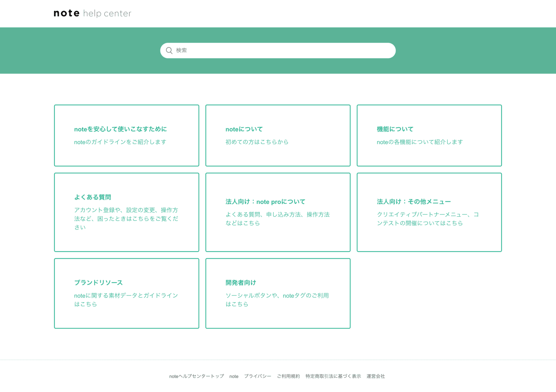Viewport: 556px width, 392px height.
Task: Open the 開発者向け card
Action: pyautogui.click(x=278, y=293)
